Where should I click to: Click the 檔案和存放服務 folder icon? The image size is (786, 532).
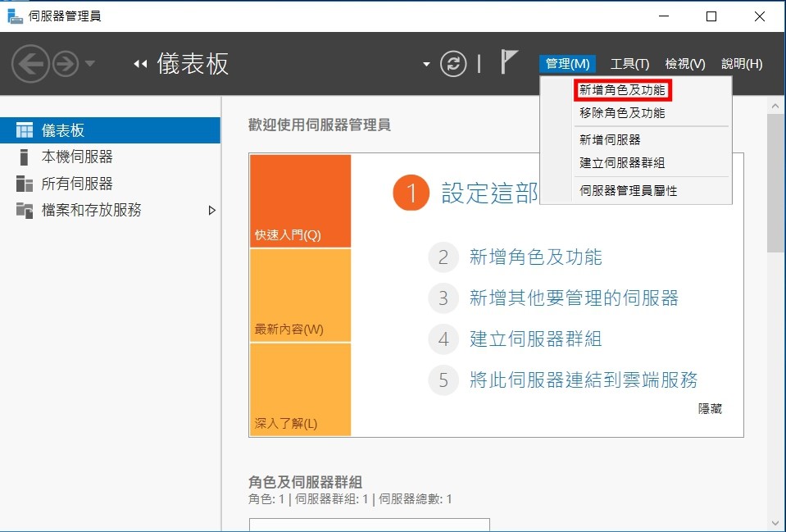click(x=25, y=210)
